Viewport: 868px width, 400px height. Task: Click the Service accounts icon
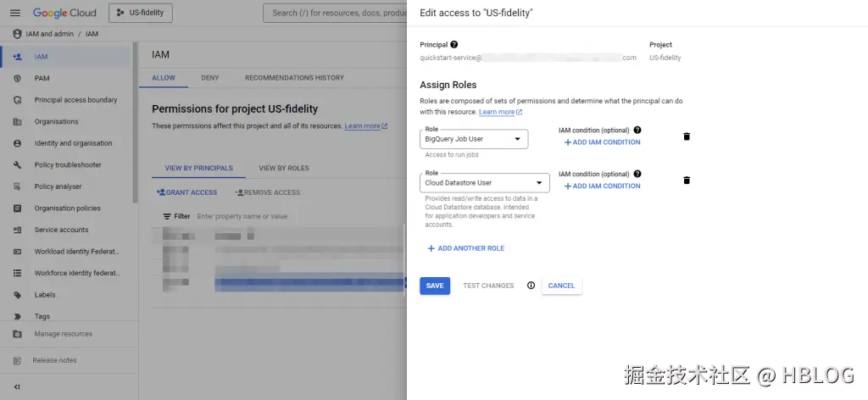coord(17,230)
